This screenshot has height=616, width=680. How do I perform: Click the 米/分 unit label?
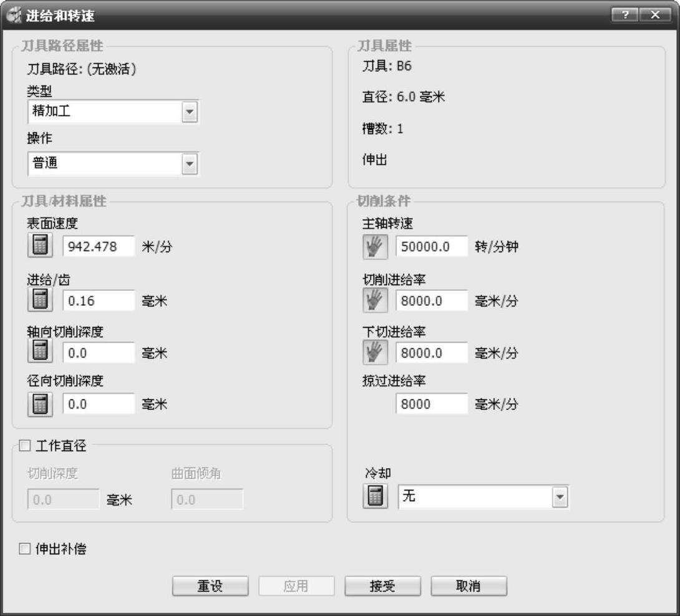[x=157, y=247]
